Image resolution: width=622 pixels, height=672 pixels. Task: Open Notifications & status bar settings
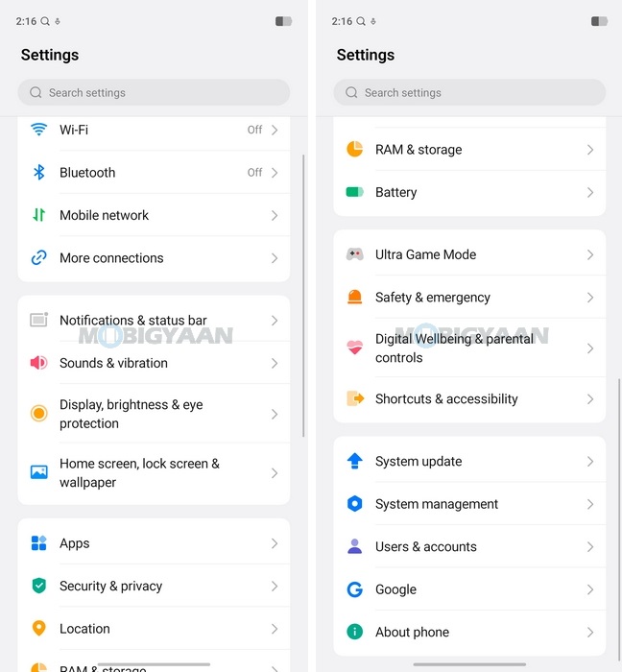pos(133,321)
